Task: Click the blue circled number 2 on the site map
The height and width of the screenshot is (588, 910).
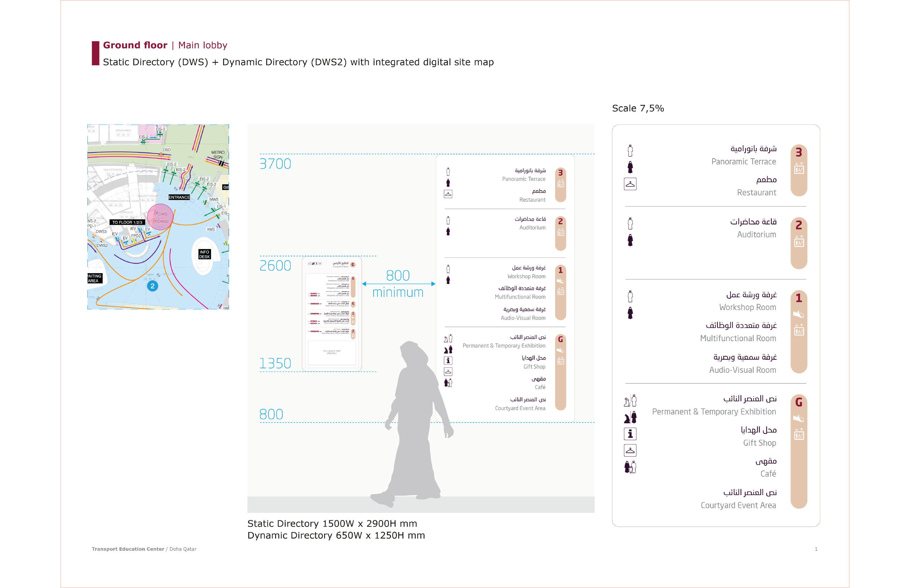Action: [x=152, y=286]
